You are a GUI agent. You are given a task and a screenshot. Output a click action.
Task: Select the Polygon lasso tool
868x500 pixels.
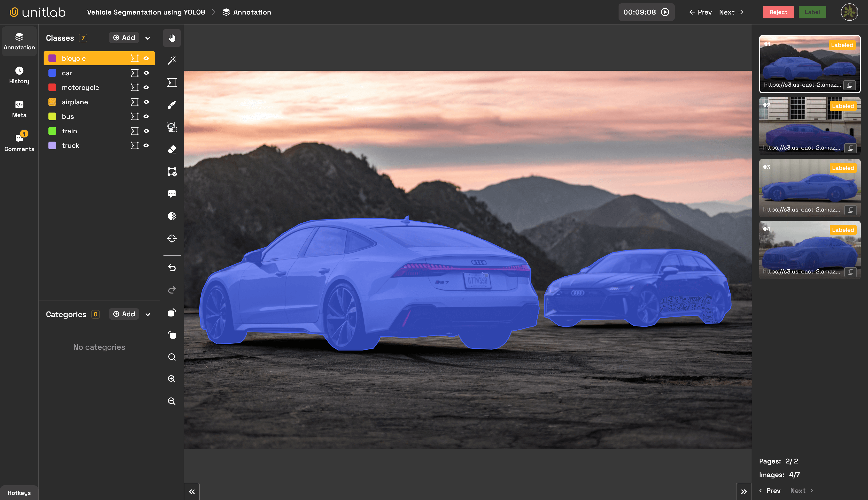click(x=172, y=82)
